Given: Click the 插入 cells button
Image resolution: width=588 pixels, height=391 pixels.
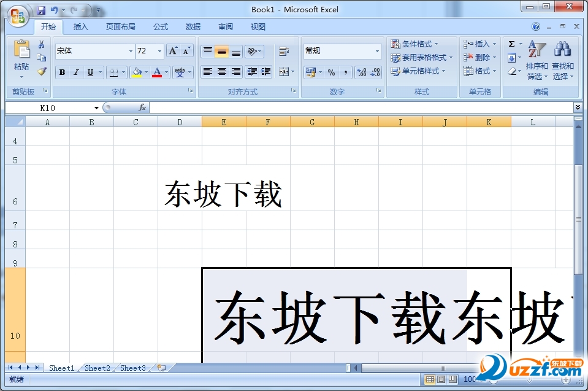Looking at the screenshot, I should click(x=479, y=44).
